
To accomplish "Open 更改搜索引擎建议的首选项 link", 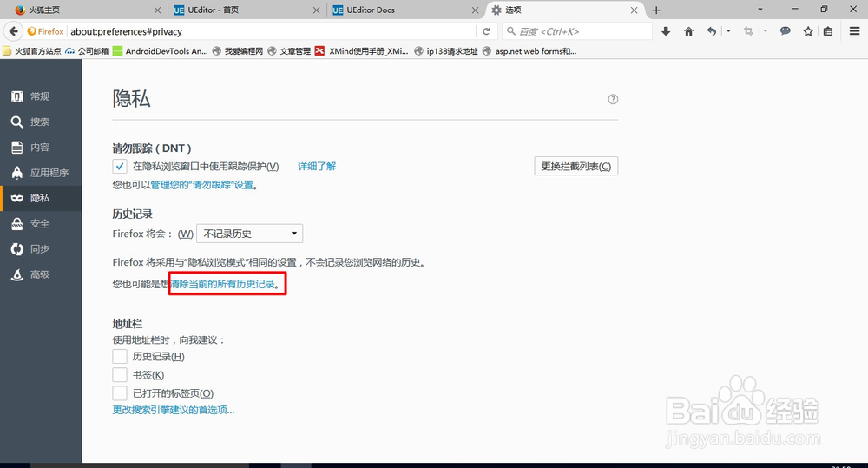I will (174, 410).
